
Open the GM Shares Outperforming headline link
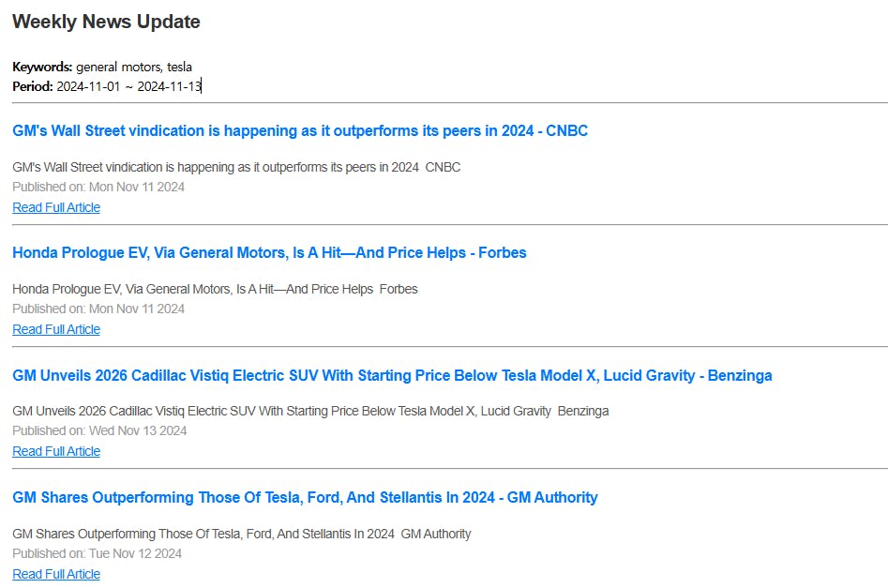(305, 498)
